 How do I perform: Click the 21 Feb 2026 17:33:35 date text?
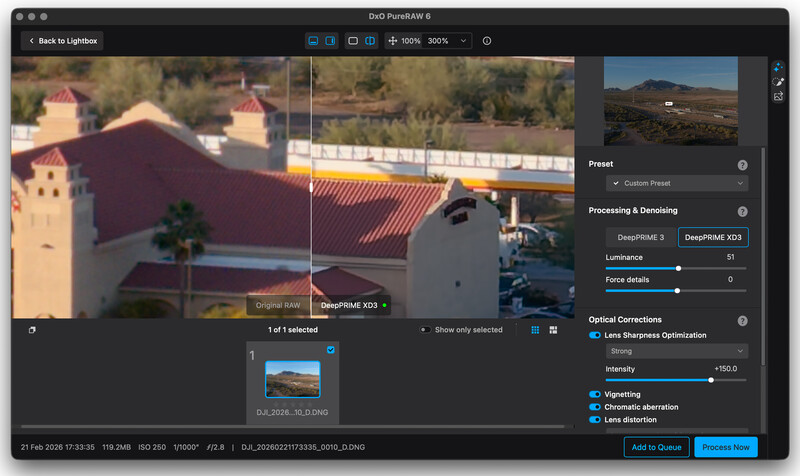click(58, 447)
